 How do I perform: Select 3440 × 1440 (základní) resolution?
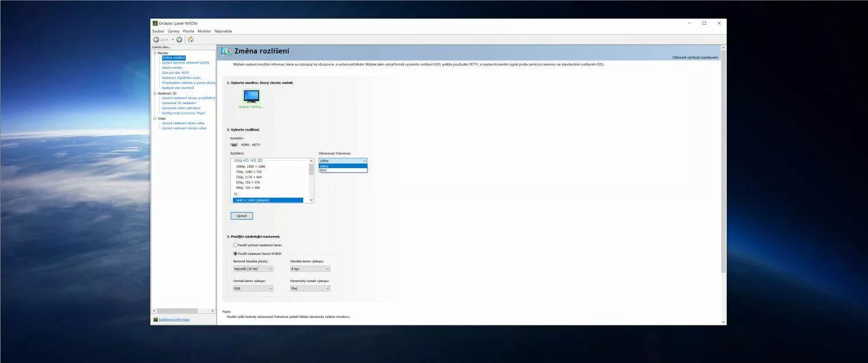[268, 200]
